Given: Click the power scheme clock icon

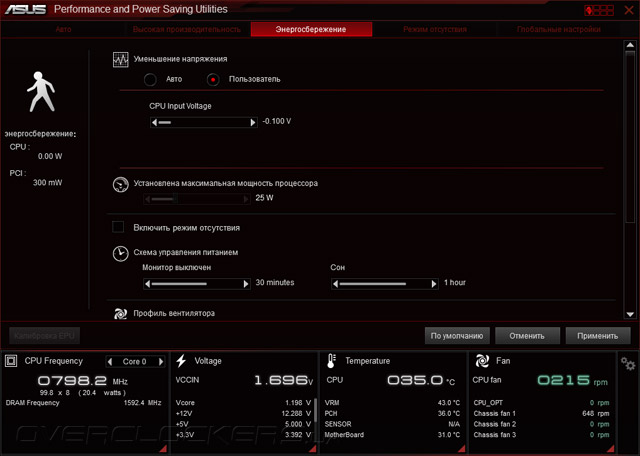Looking at the screenshot, I should (x=120, y=254).
